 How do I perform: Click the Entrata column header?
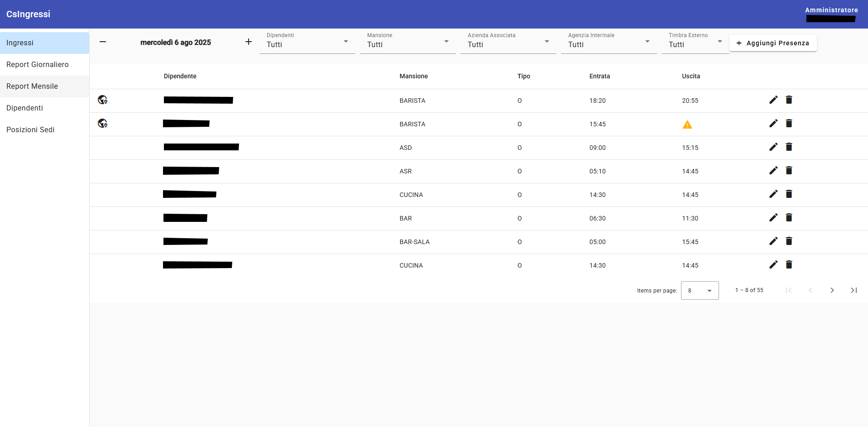pyautogui.click(x=599, y=76)
